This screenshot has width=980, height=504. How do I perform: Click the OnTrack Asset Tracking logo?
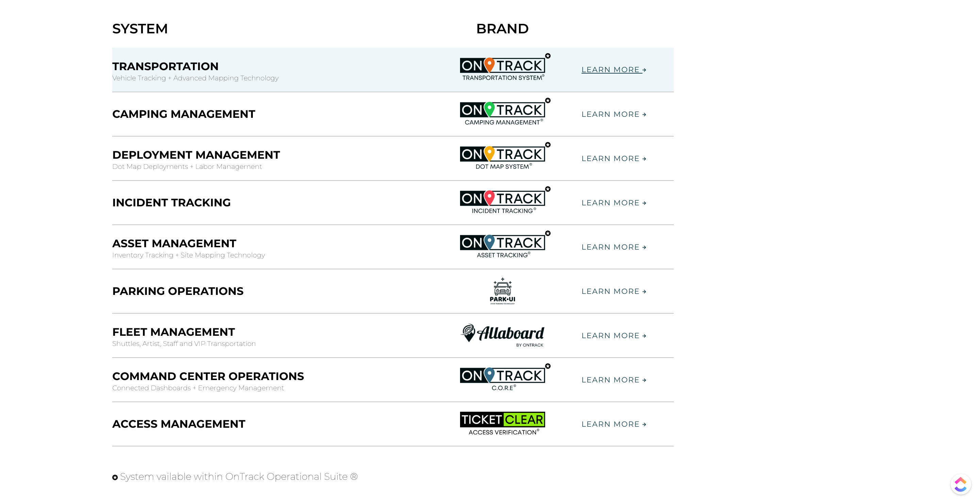[505, 245]
